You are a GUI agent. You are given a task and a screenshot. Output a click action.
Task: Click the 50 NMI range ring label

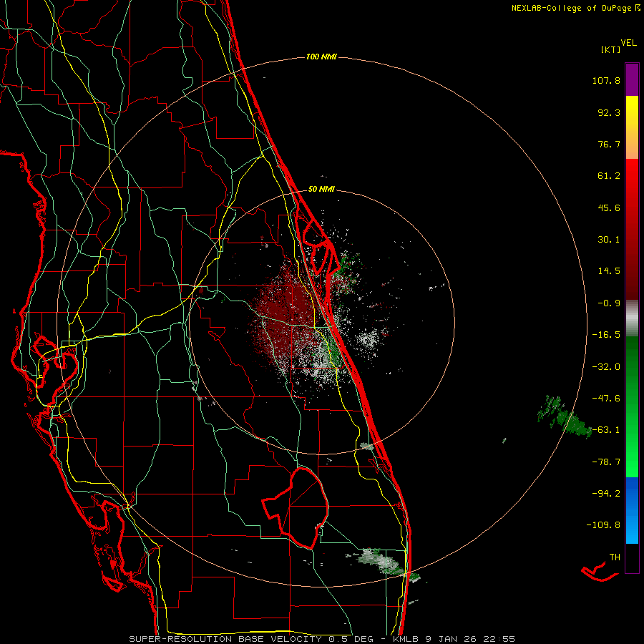tap(321, 189)
